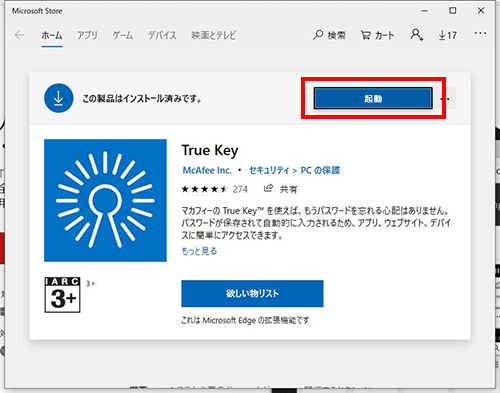The height and width of the screenshot is (393, 500).
Task: Click the IARC 3+ rating badge
Action: (x=62, y=295)
